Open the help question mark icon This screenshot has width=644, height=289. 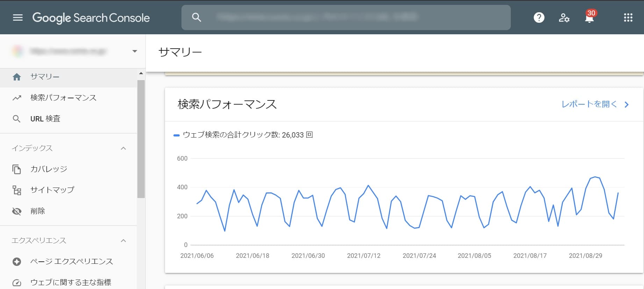[539, 17]
